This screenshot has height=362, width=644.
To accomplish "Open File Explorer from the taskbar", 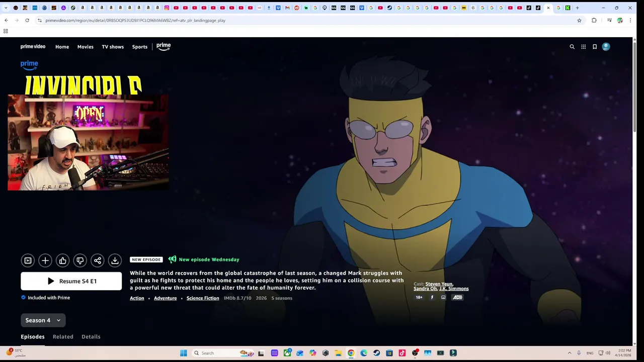I will coord(338,353).
